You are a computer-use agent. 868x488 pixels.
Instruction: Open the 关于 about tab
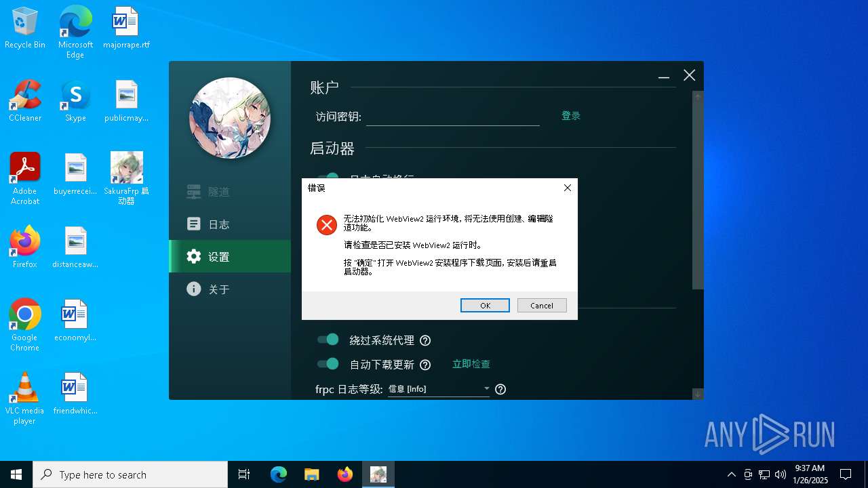230,289
